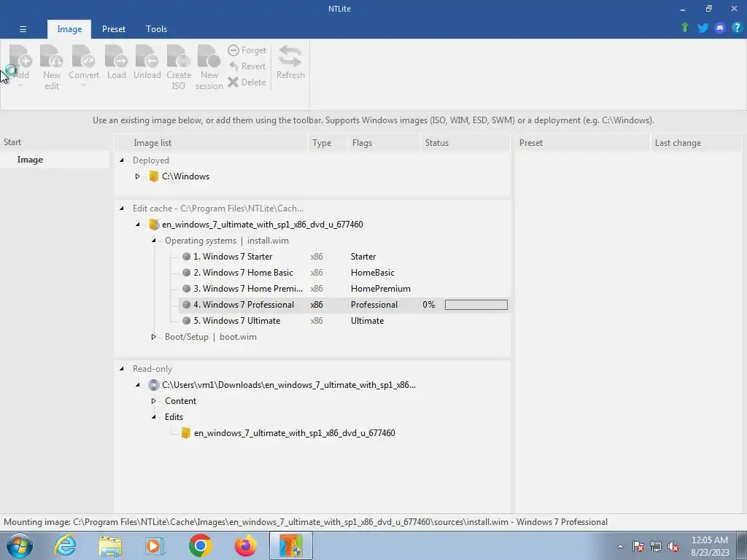This screenshot has height=560, width=747.
Task: Click the Last change column header
Action: pos(697,143)
